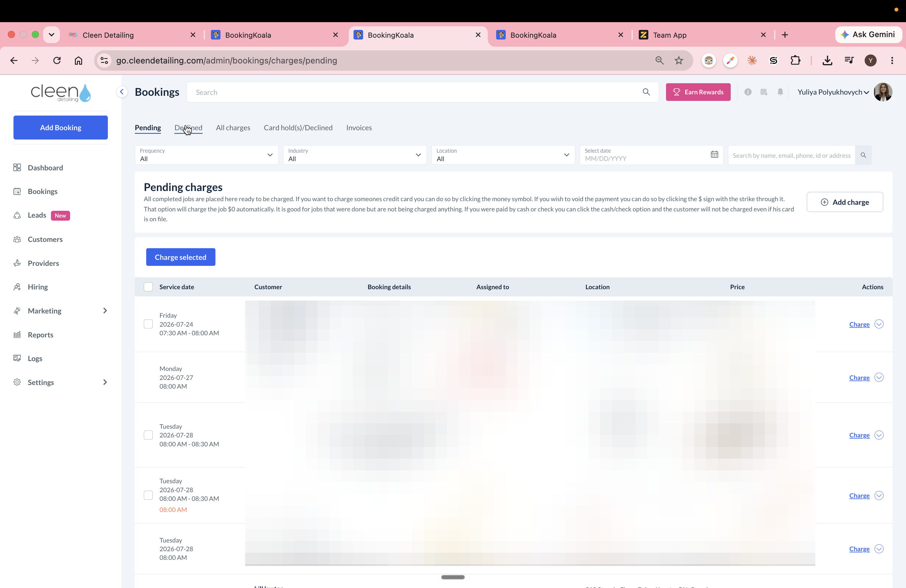Click the site info icon in address bar
Viewport: 906px width, 588px height.
coord(104,60)
